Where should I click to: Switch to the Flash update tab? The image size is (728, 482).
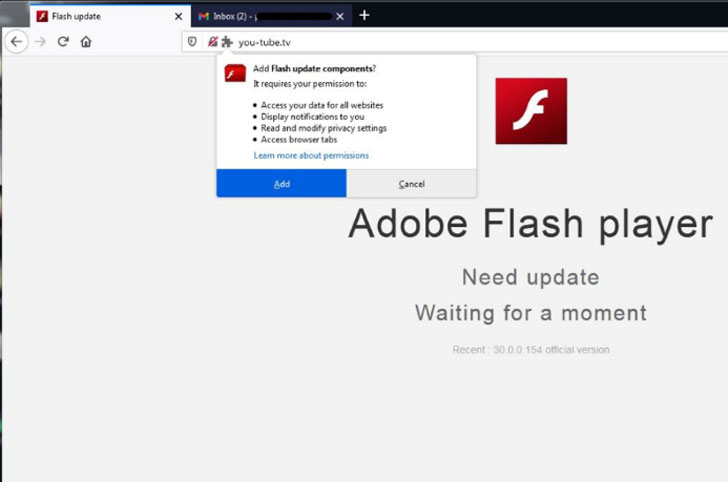(110, 16)
